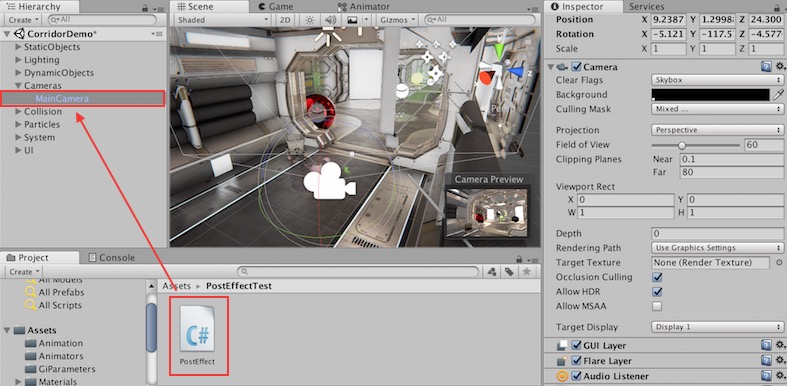Click the Scene view search field
The image size is (787, 386).
pyautogui.click(x=480, y=20)
